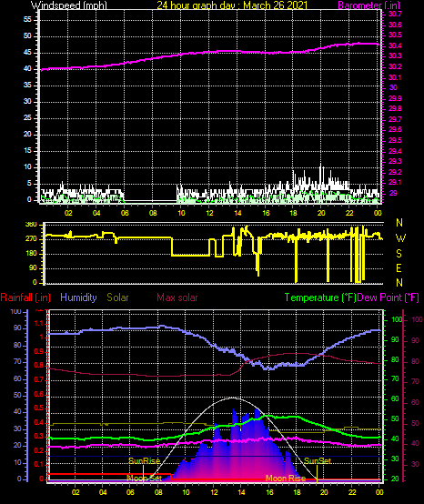
Task: Click '55' on the windspeed axis
Action: [27, 20]
